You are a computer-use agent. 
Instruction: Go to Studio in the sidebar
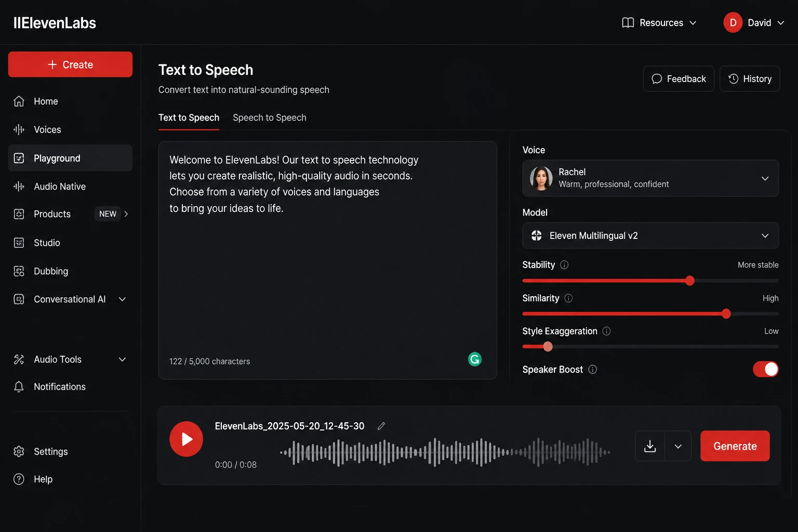point(70,243)
